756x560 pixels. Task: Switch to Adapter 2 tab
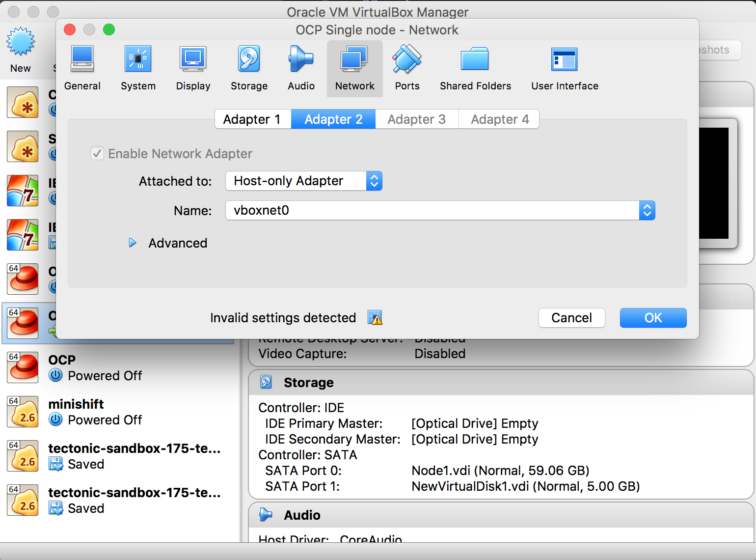pos(333,119)
